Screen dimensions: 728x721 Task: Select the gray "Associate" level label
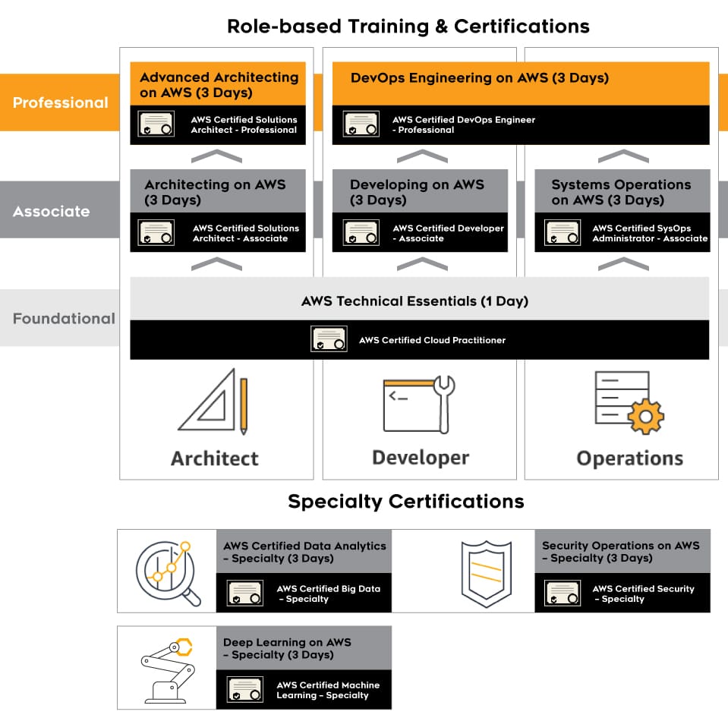[52, 211]
